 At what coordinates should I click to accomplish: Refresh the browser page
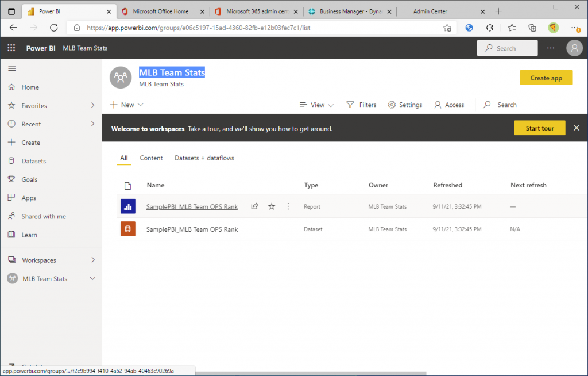(x=53, y=28)
